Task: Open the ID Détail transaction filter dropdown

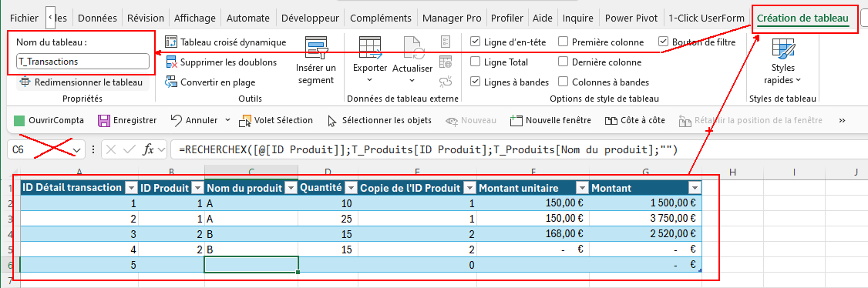Action: (x=131, y=189)
